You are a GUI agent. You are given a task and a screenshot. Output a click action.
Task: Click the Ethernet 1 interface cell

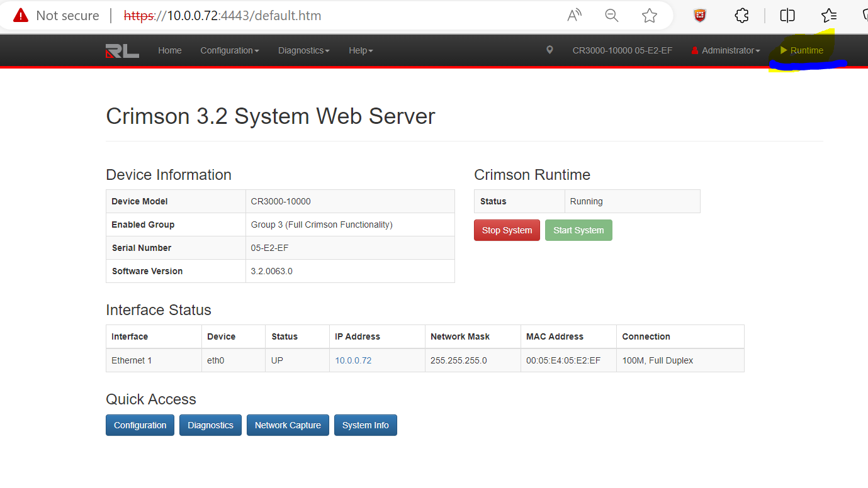coord(154,360)
